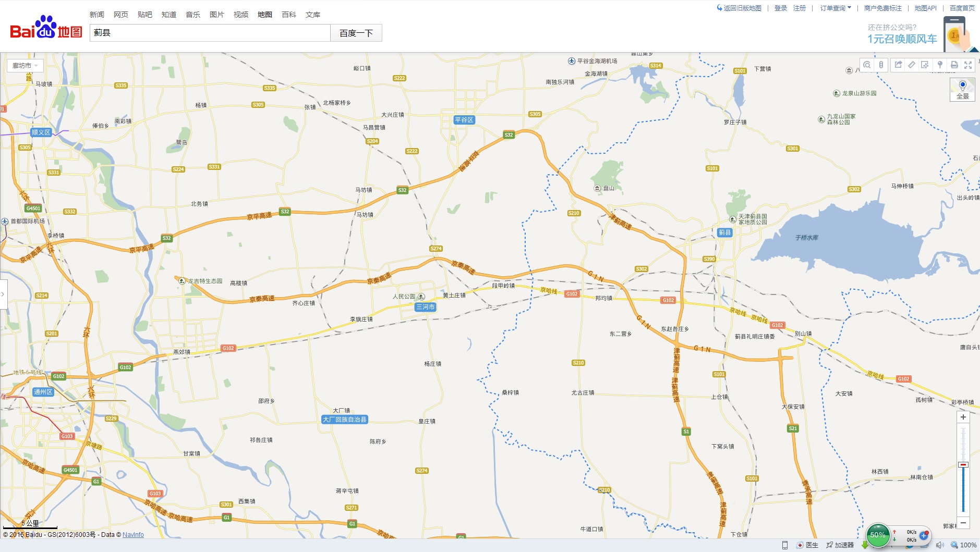Click the green download arrow status icon
This screenshot has width=980, height=552.
pos(865,545)
